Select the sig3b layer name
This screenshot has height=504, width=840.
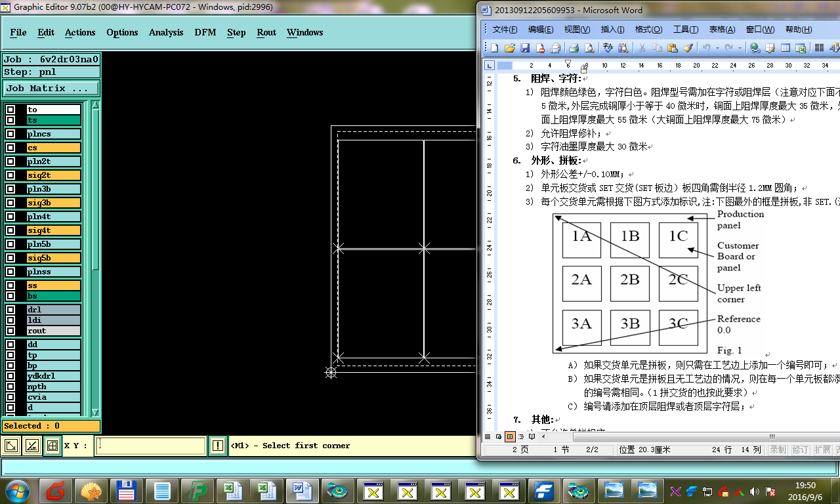(x=53, y=203)
